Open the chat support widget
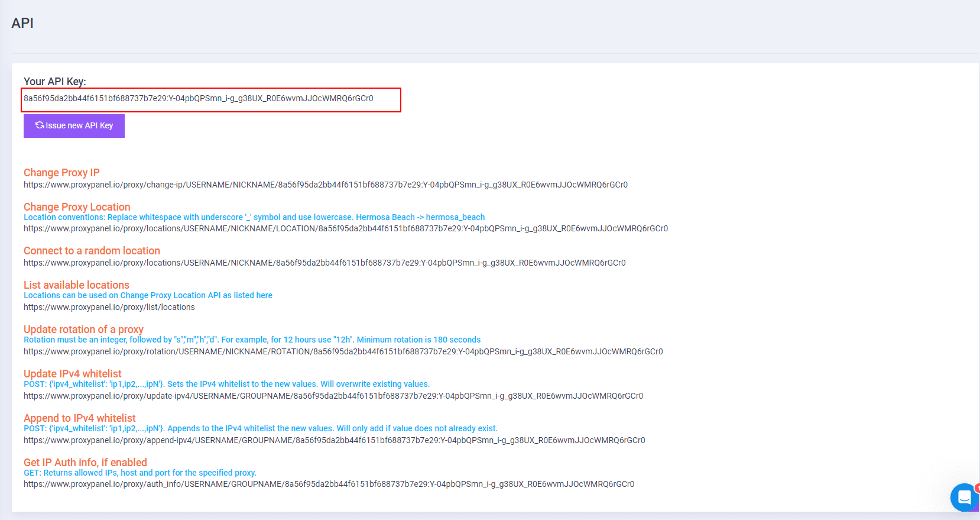980x520 pixels. tap(964, 498)
